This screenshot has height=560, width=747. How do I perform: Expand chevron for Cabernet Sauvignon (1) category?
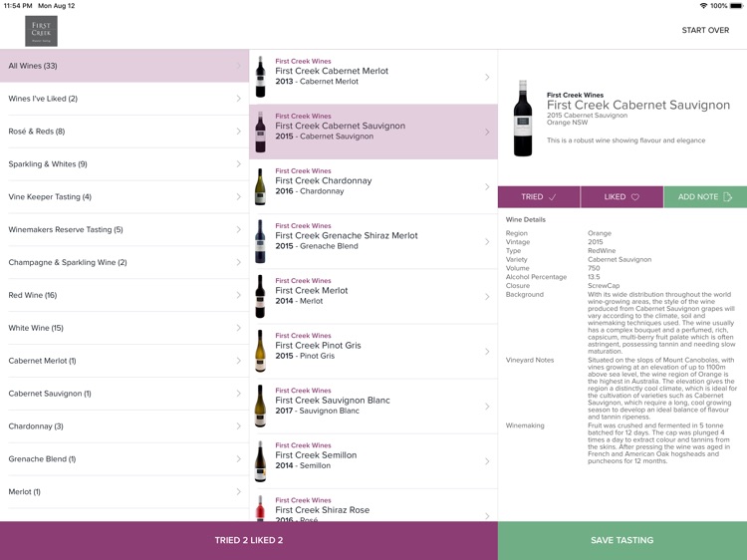(239, 394)
